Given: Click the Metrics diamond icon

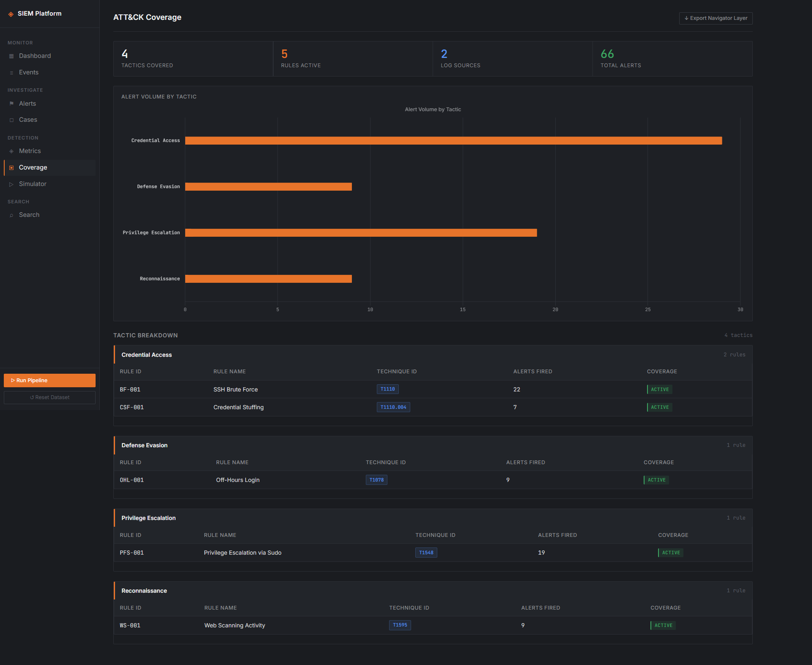Looking at the screenshot, I should point(11,151).
